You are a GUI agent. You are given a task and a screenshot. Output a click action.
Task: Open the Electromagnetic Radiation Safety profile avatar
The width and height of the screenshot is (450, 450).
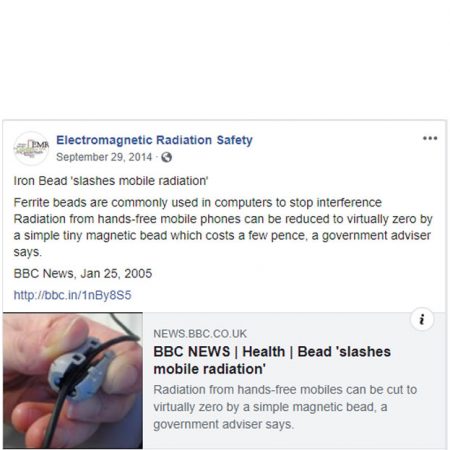pyautogui.click(x=31, y=148)
